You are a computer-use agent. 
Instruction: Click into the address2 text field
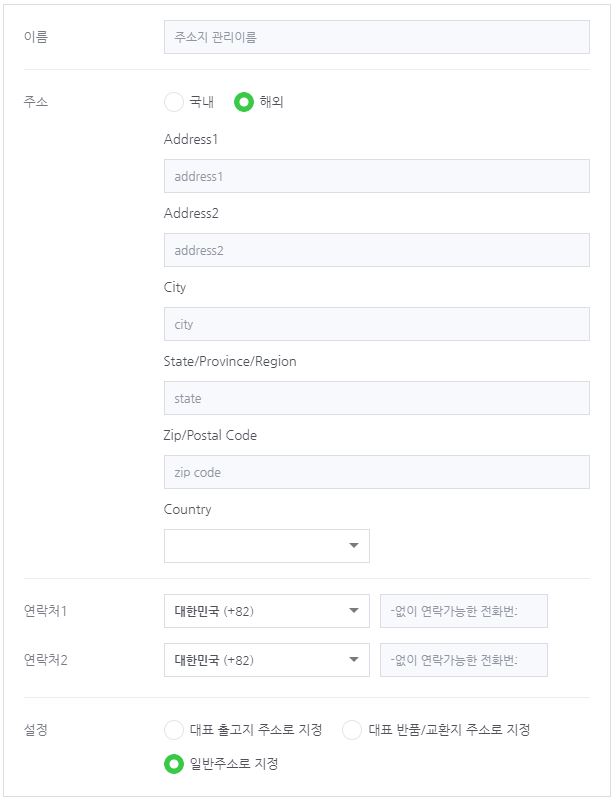pyautogui.click(x=377, y=250)
